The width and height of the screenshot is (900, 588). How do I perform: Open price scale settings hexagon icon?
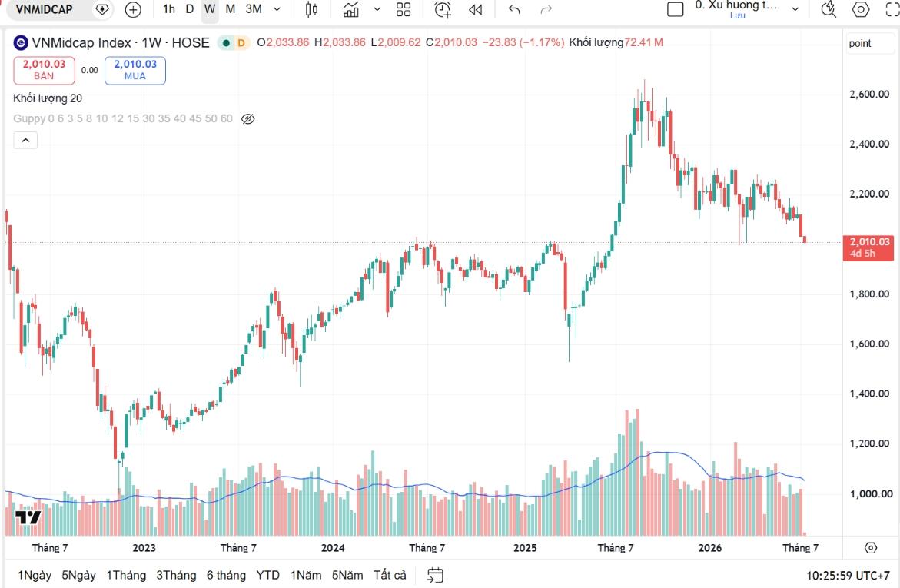[871, 548]
